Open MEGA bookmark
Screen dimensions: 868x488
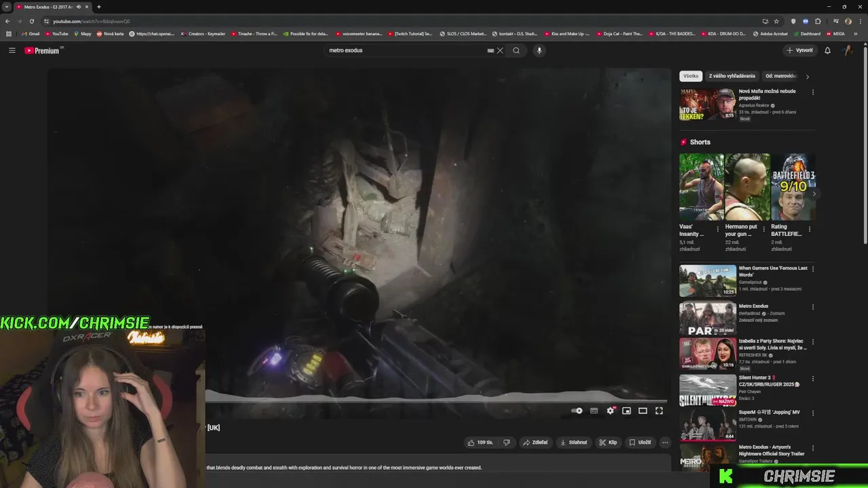[x=835, y=33]
